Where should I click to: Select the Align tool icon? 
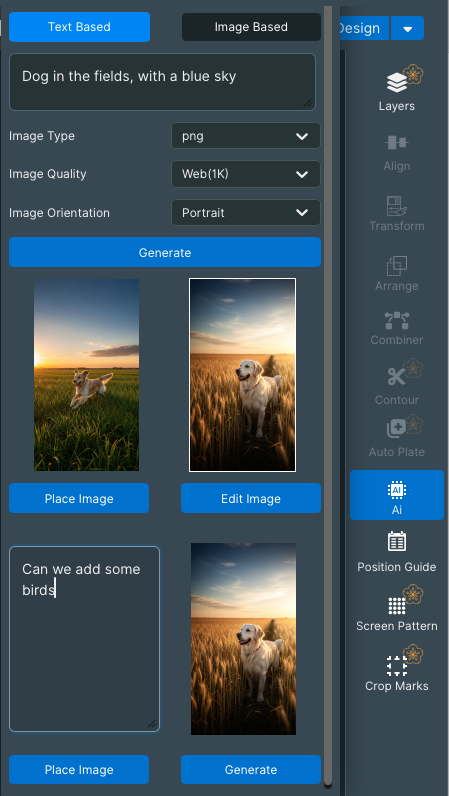click(397, 143)
